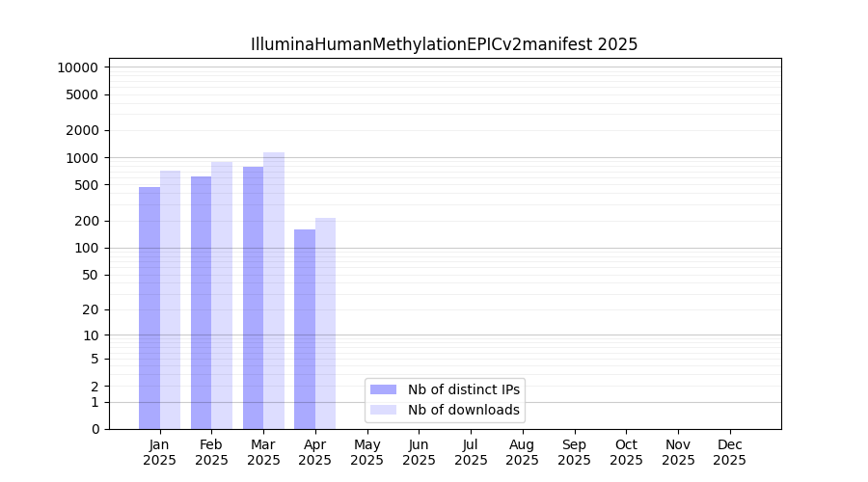Click the dark blue distinct IPs legend swatch

coord(383,389)
